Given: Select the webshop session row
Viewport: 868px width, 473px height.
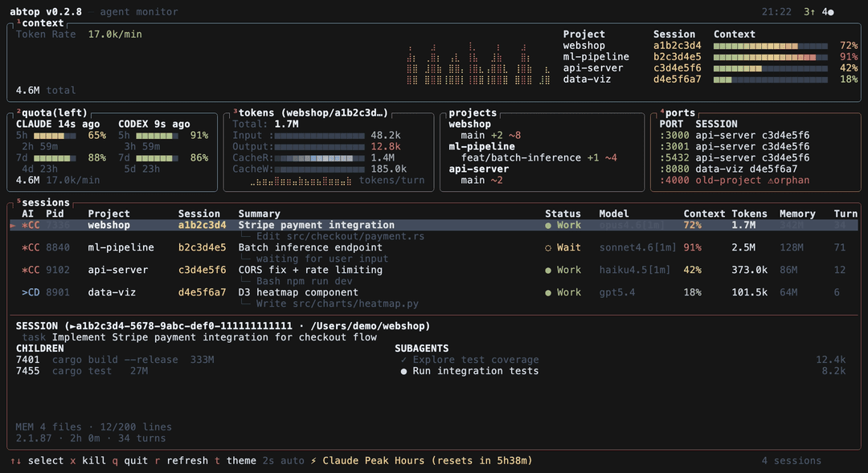Looking at the screenshot, I should click(x=434, y=225).
